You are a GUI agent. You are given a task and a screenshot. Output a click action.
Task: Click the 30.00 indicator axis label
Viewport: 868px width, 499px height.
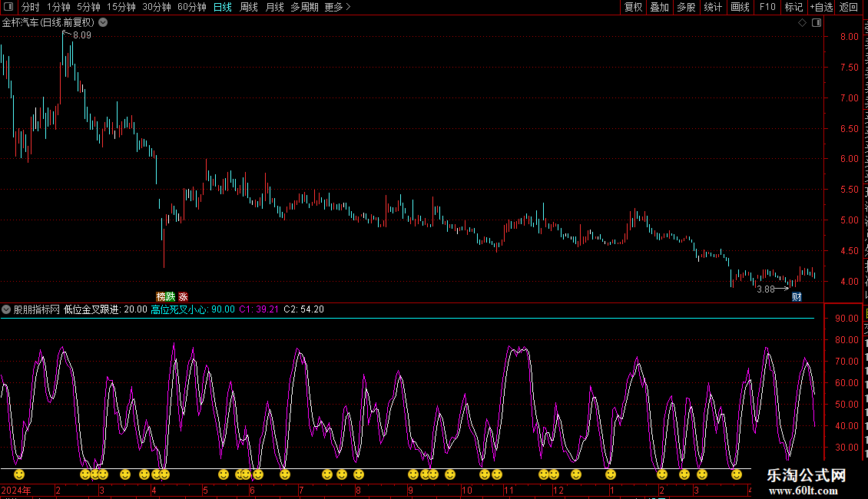(847, 448)
